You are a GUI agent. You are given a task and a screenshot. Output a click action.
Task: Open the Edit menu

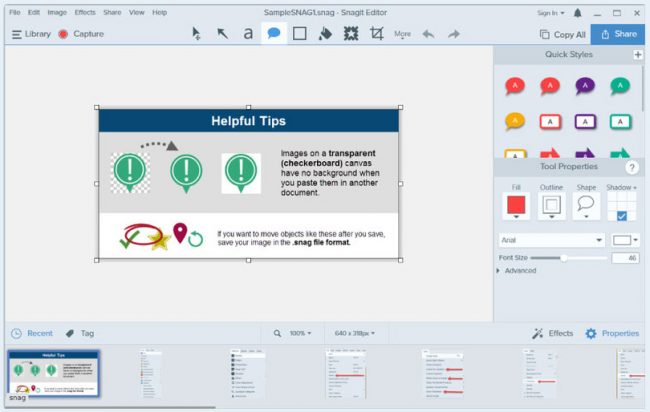(x=34, y=12)
